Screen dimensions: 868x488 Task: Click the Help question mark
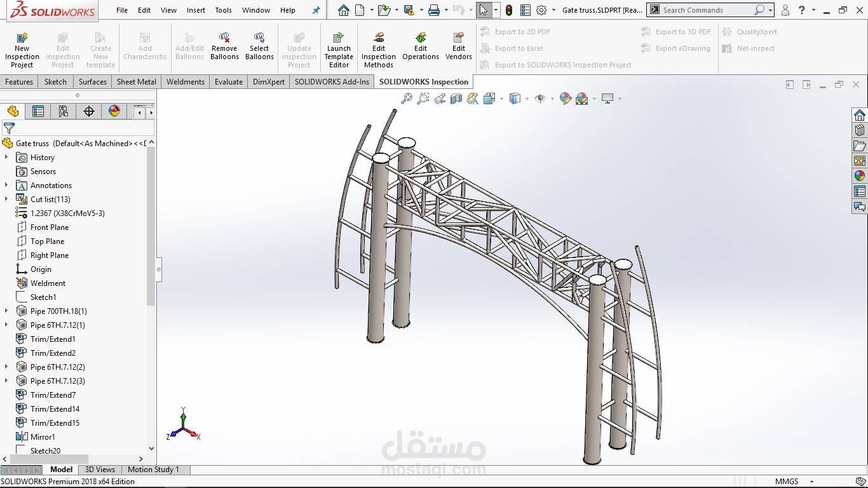pyautogui.click(x=802, y=10)
